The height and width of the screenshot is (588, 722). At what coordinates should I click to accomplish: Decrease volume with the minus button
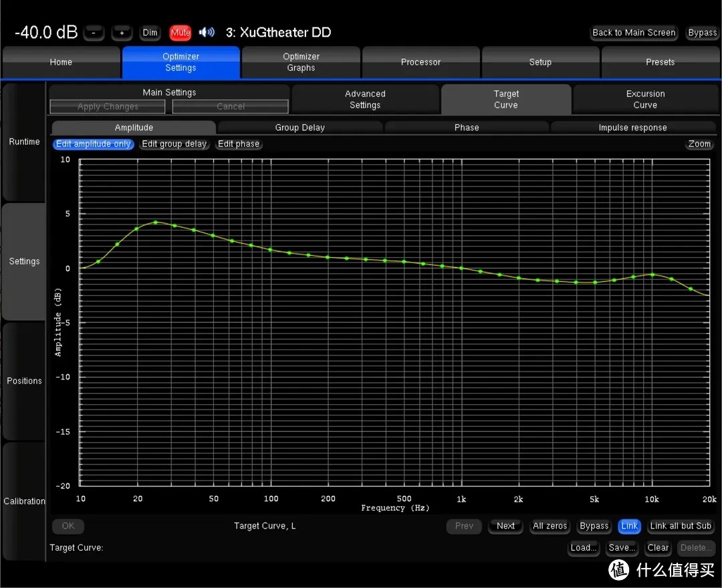coord(94,33)
